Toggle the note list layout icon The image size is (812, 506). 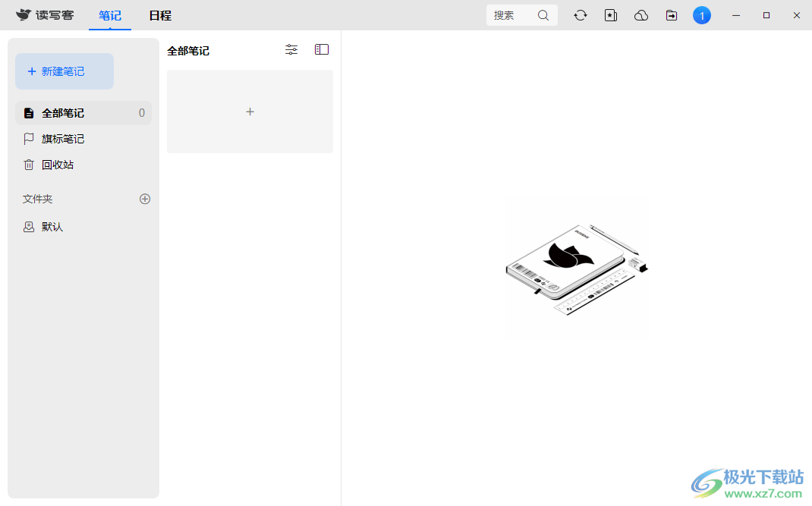pyautogui.click(x=322, y=50)
